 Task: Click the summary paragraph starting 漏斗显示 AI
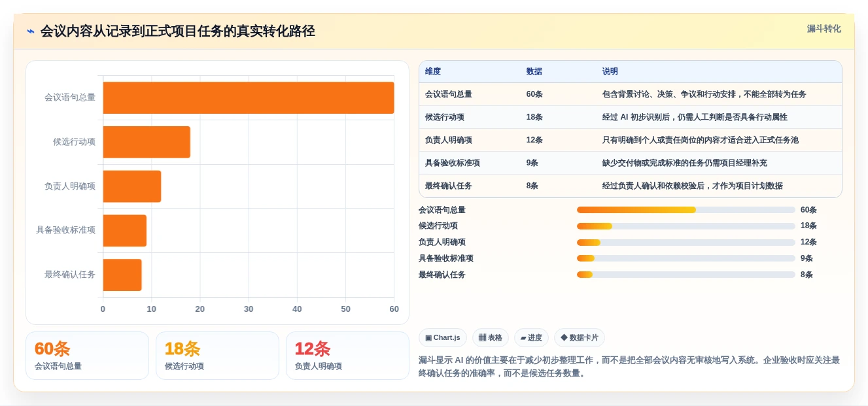629,367
